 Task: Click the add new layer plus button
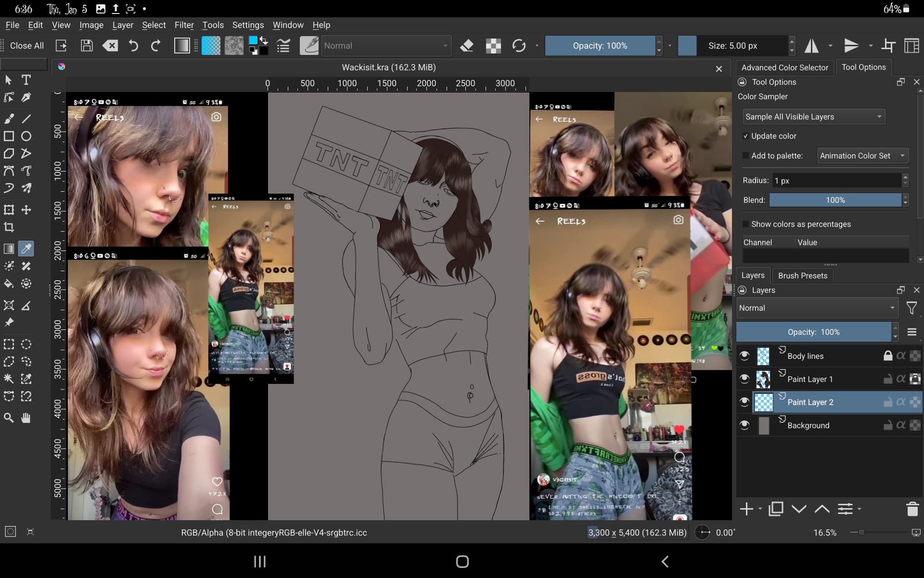[x=746, y=509]
